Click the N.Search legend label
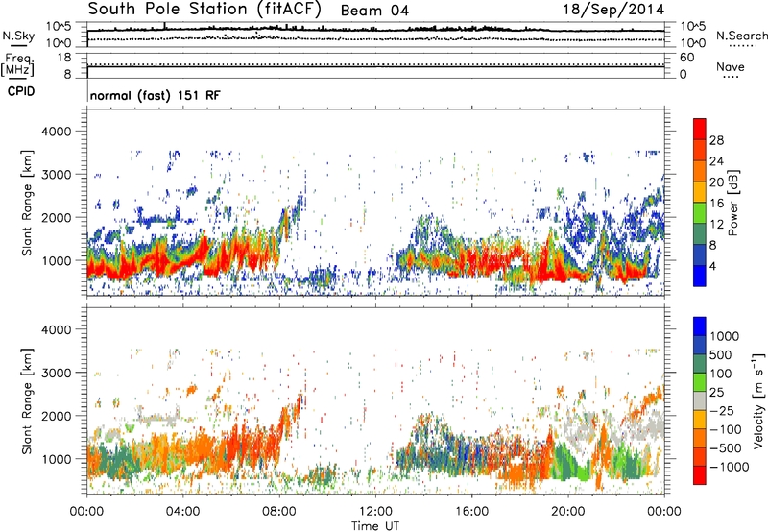This screenshot has height=532, width=768. tap(742, 36)
